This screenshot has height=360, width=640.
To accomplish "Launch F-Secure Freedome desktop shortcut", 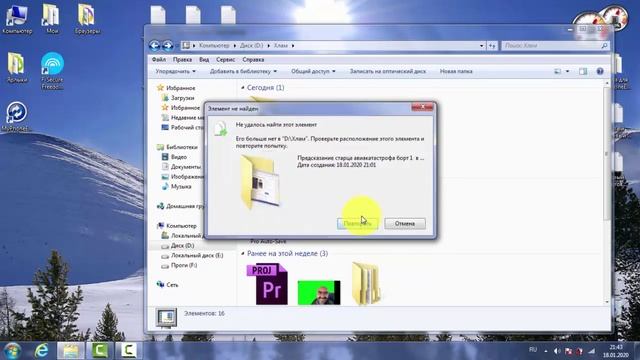I will (x=52, y=71).
